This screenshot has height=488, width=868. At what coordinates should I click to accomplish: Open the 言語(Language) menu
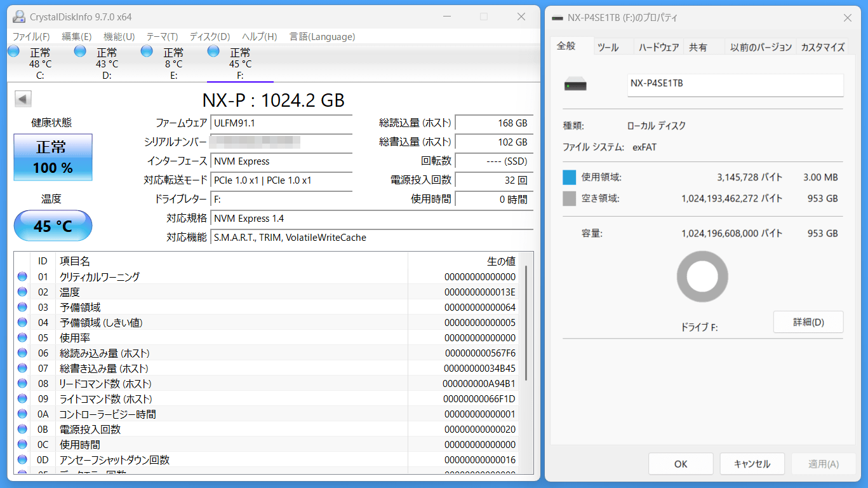tap(322, 37)
